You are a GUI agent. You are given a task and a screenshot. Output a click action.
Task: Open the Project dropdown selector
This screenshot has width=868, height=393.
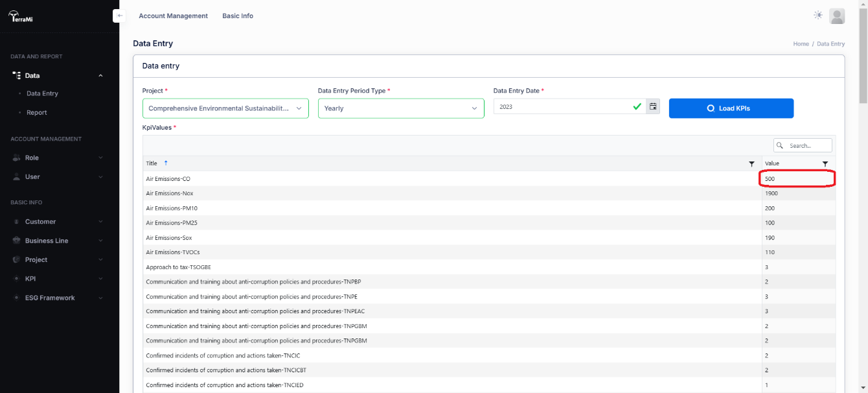[x=225, y=108]
